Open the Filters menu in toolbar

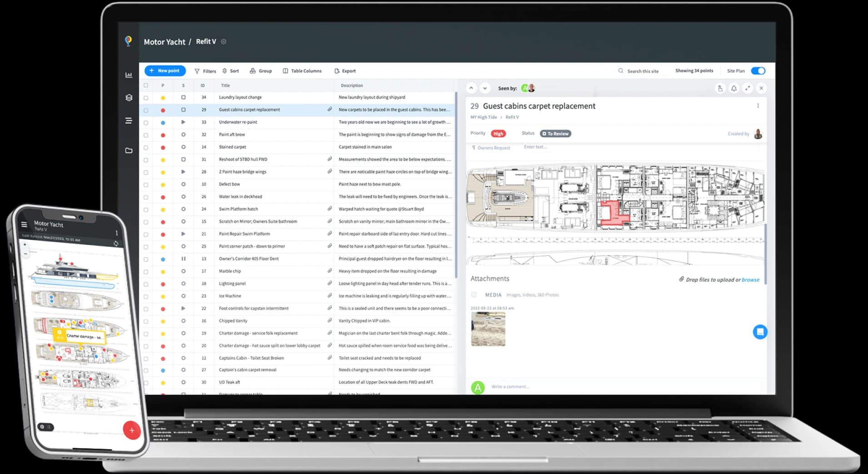(205, 71)
